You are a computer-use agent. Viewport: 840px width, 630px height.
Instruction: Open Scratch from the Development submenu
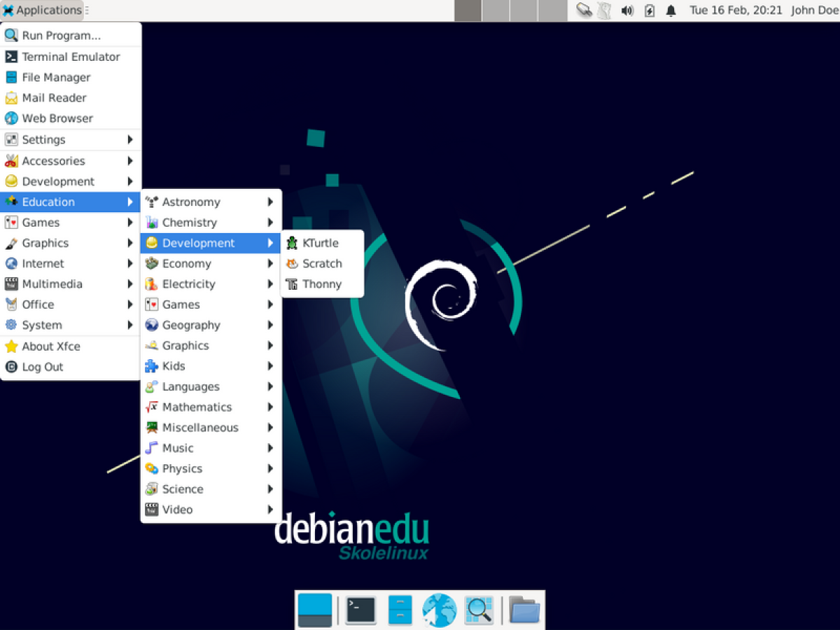click(x=322, y=264)
